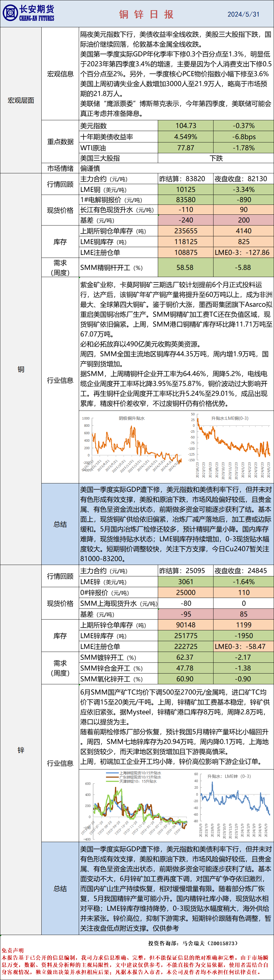This screenshot has width=274, height=980.
Task: Click the SMM上海现货升水 value -80
Action: [x=185, y=603]
